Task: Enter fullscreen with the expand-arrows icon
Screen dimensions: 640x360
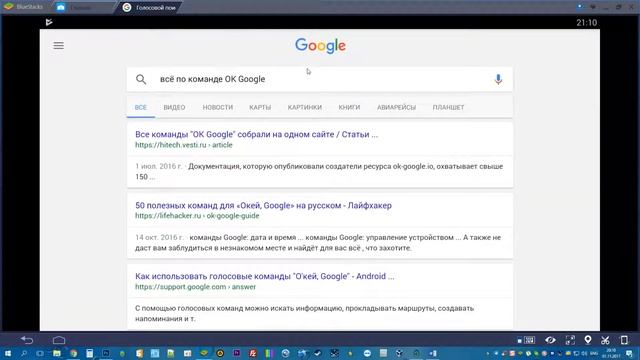Action: pyautogui.click(x=570, y=340)
